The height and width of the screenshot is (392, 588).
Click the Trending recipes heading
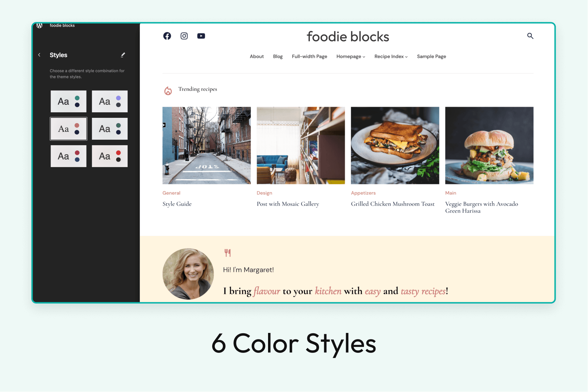pyautogui.click(x=198, y=89)
